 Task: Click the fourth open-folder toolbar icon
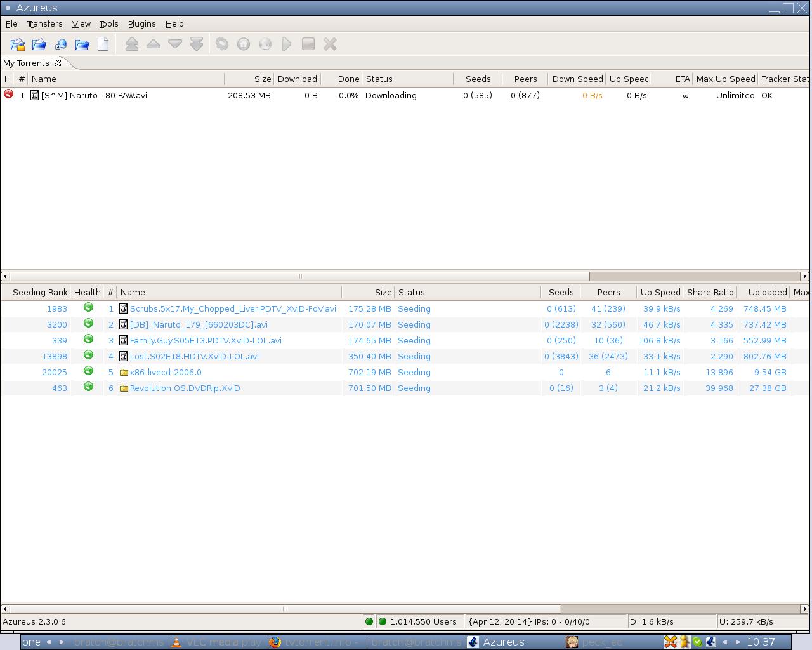82,44
